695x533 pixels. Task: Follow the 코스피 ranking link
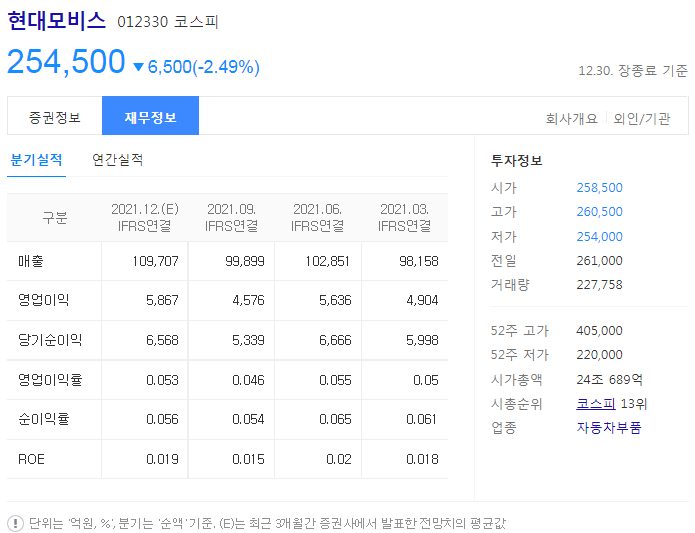(596, 404)
